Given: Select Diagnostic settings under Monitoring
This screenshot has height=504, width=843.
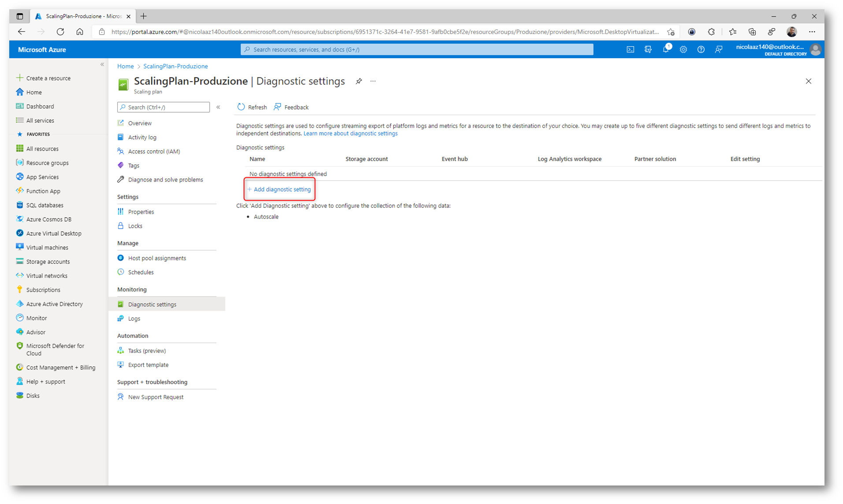Looking at the screenshot, I should [152, 304].
